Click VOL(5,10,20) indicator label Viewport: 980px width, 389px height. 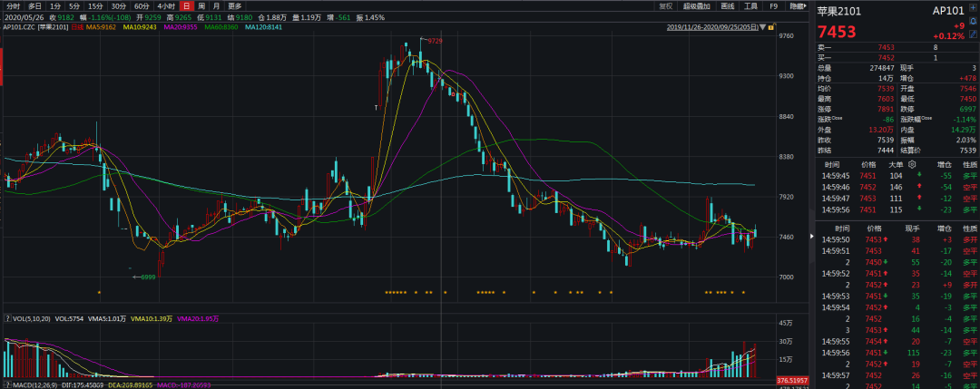click(x=31, y=318)
